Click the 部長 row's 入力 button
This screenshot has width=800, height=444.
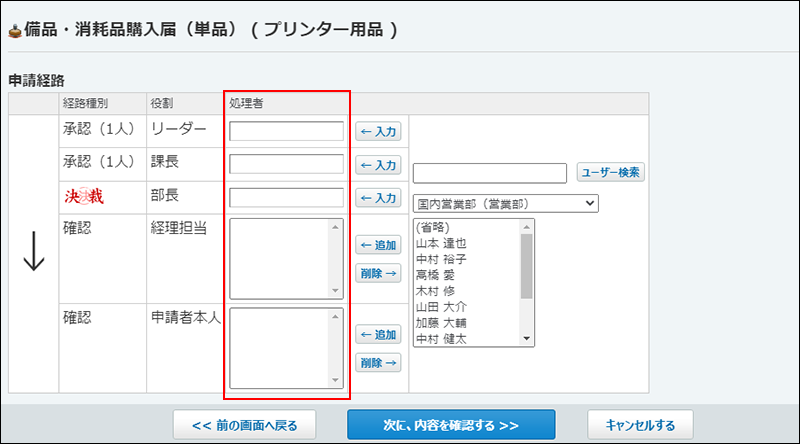[378, 198]
